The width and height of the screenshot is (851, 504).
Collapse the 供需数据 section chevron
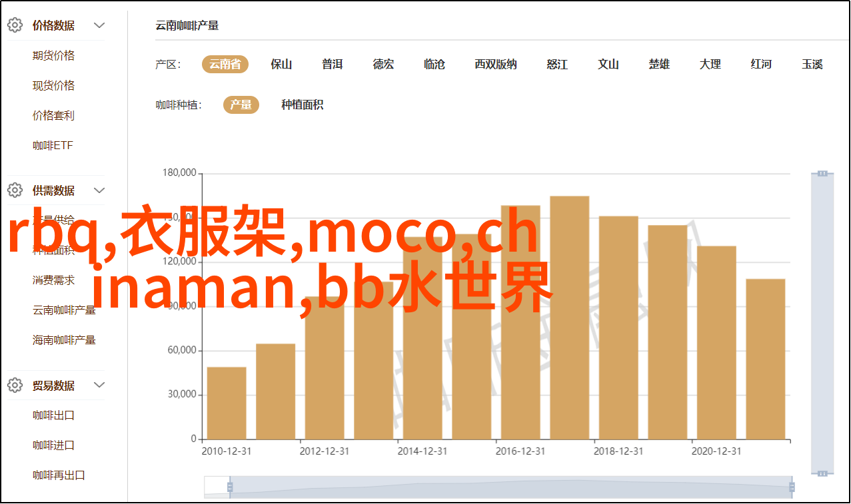point(99,190)
